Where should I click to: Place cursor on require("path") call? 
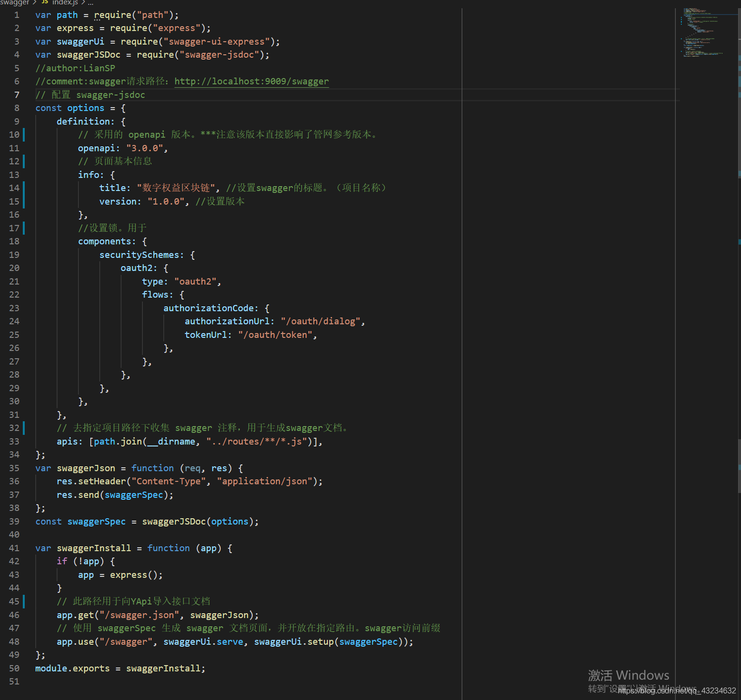point(134,15)
